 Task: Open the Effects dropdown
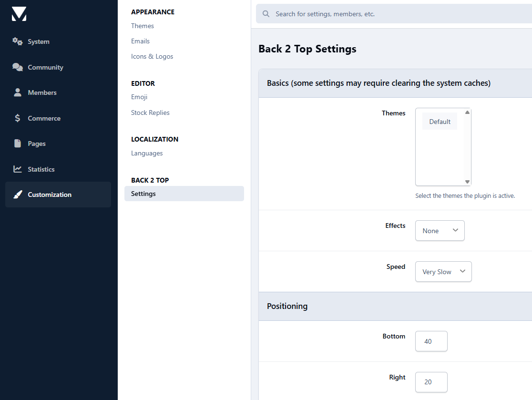pyautogui.click(x=440, y=231)
